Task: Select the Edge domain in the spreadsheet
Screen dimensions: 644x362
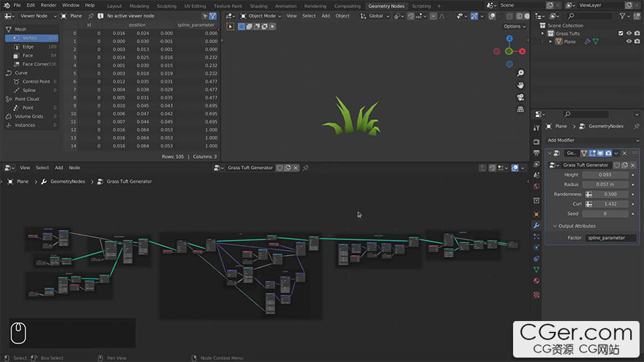Action: (29, 47)
